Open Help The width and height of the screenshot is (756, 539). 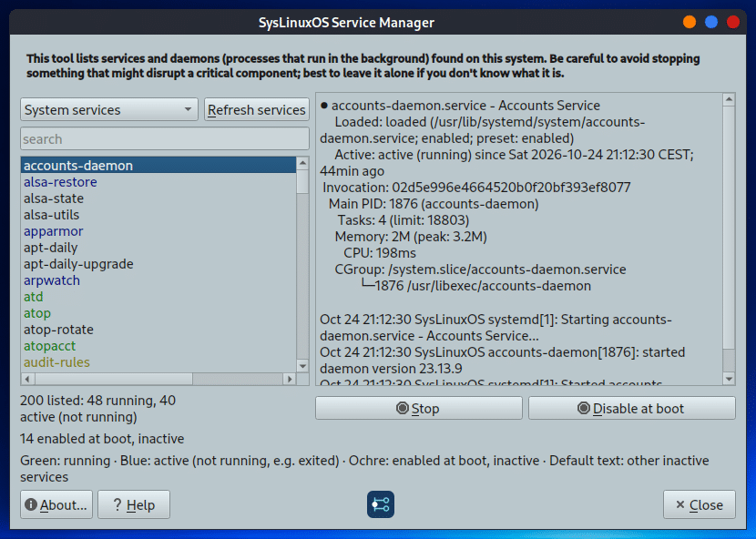click(134, 504)
